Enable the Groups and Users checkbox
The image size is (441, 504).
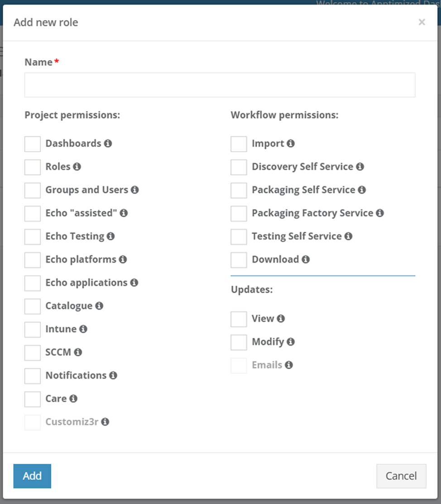(x=33, y=190)
